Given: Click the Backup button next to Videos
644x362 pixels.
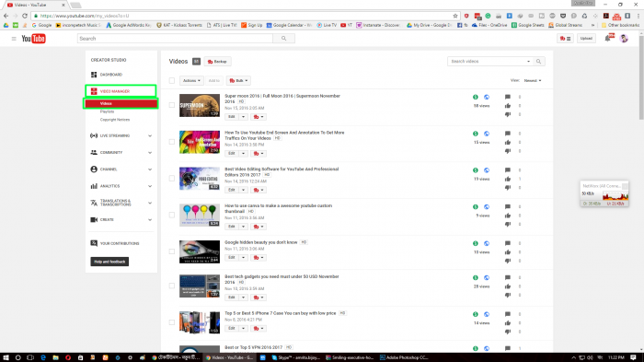Looking at the screenshot, I should point(218,62).
